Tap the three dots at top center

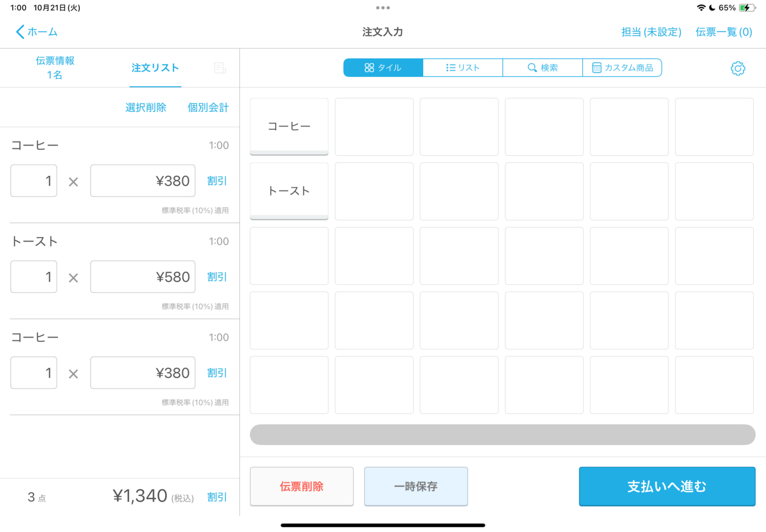(x=382, y=8)
